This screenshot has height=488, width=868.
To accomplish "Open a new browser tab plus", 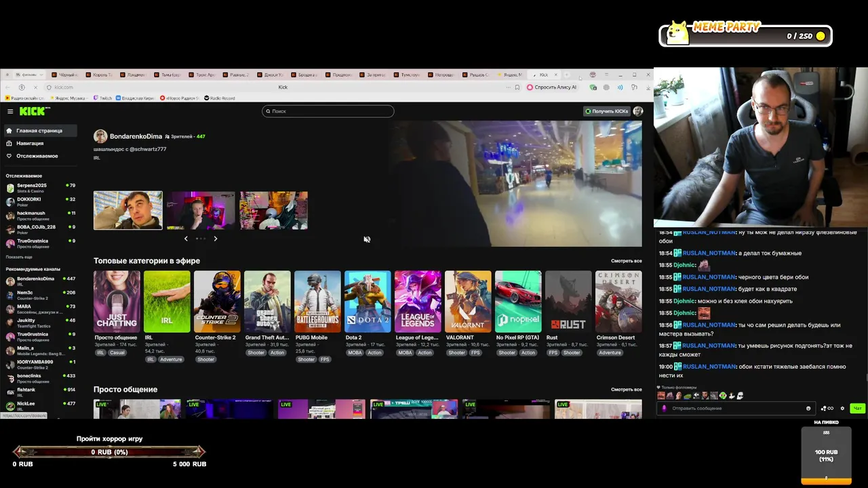I will point(567,75).
